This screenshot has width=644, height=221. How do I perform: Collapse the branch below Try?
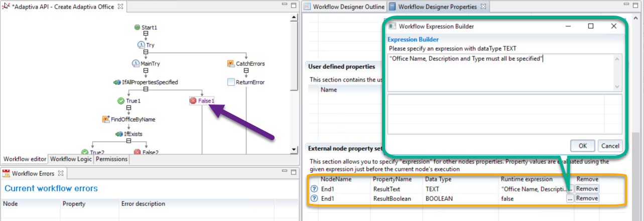(146, 52)
